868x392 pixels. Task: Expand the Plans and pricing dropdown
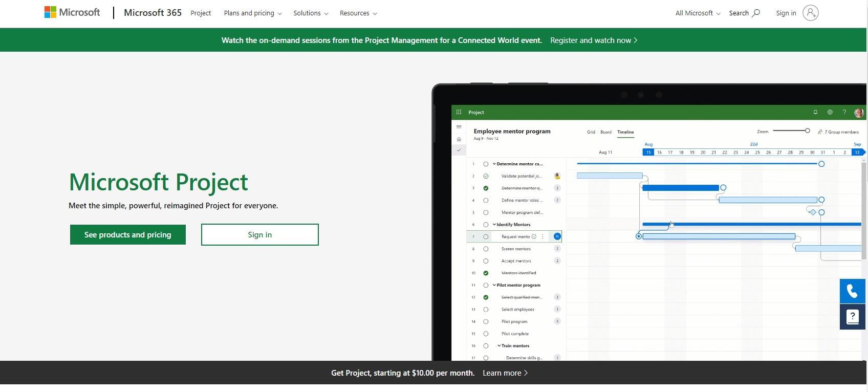pyautogui.click(x=253, y=13)
